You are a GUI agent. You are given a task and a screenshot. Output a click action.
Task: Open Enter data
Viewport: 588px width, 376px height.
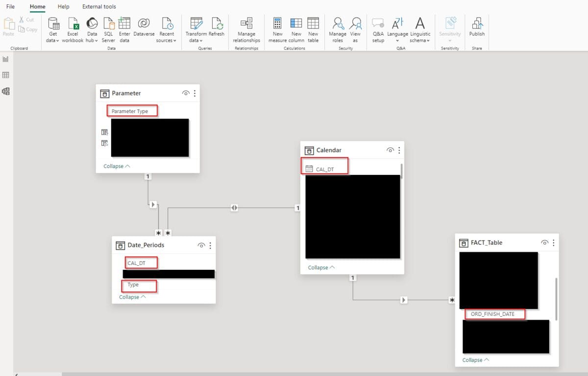[x=124, y=28]
